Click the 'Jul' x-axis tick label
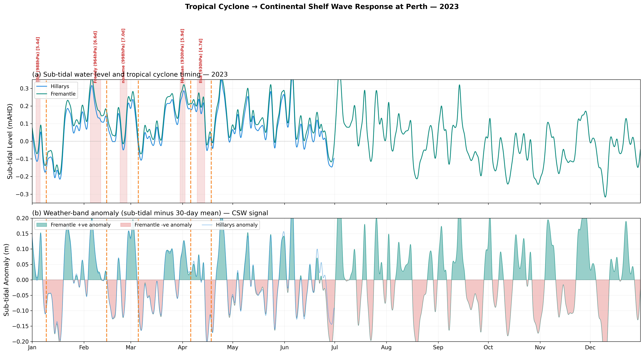 [335, 348]
